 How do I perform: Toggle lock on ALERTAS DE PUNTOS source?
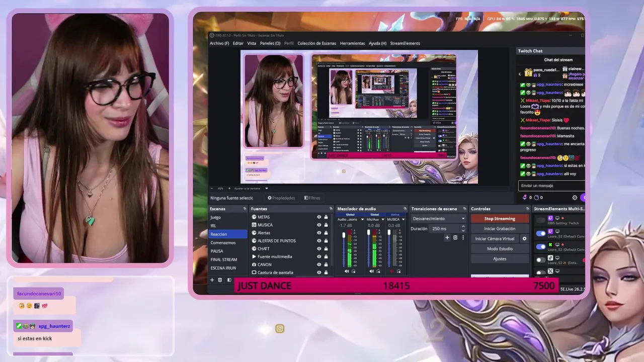[x=326, y=241]
